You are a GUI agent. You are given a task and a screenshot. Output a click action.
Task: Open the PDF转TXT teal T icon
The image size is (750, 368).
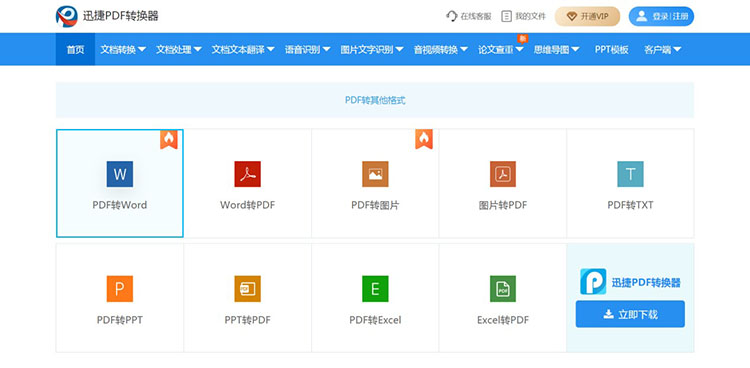click(630, 174)
